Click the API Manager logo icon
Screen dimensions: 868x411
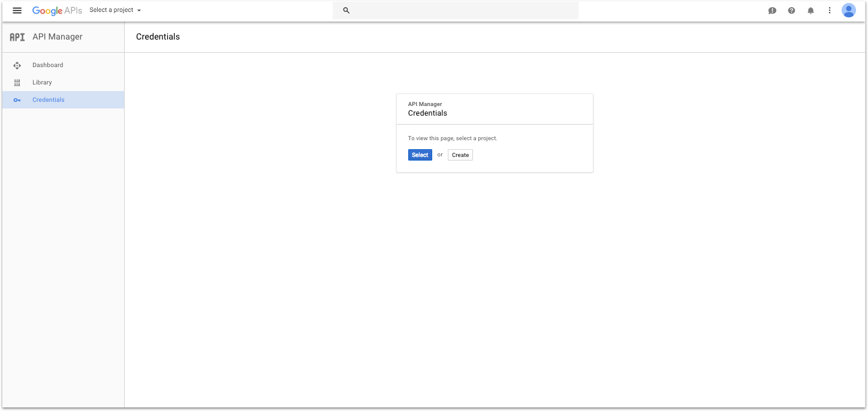pyautogui.click(x=17, y=37)
